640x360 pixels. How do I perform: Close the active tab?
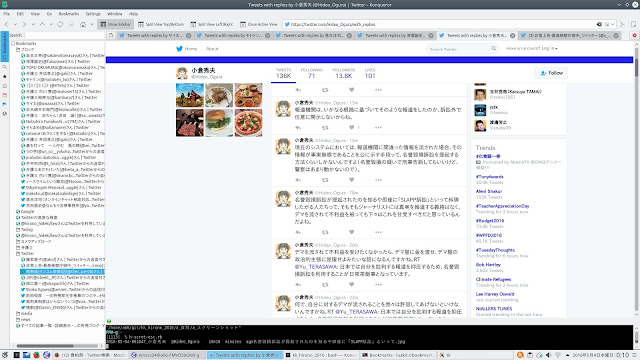tap(512, 36)
